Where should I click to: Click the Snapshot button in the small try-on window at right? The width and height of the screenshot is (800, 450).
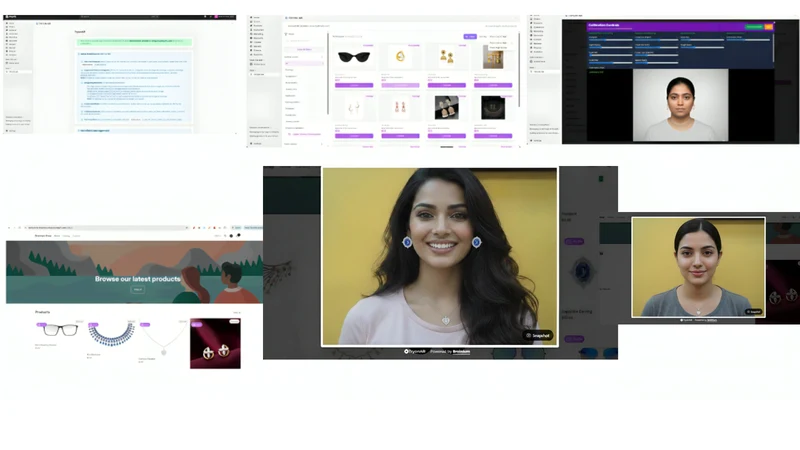click(x=754, y=311)
